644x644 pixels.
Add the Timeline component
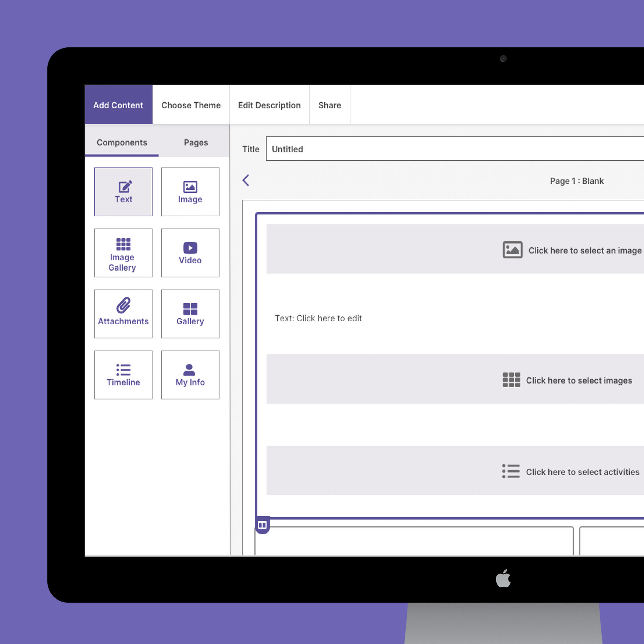pyautogui.click(x=123, y=375)
